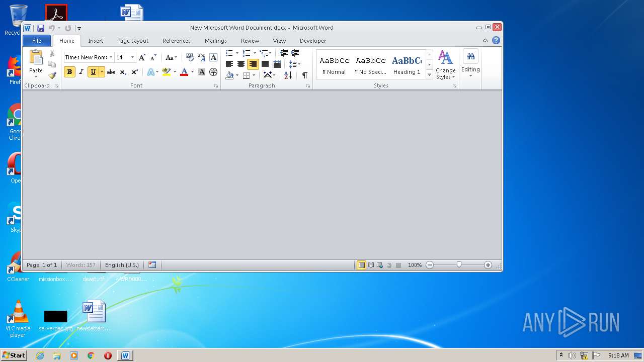Expand the Change Case menu
The width and height of the screenshot is (644, 362).
172,57
